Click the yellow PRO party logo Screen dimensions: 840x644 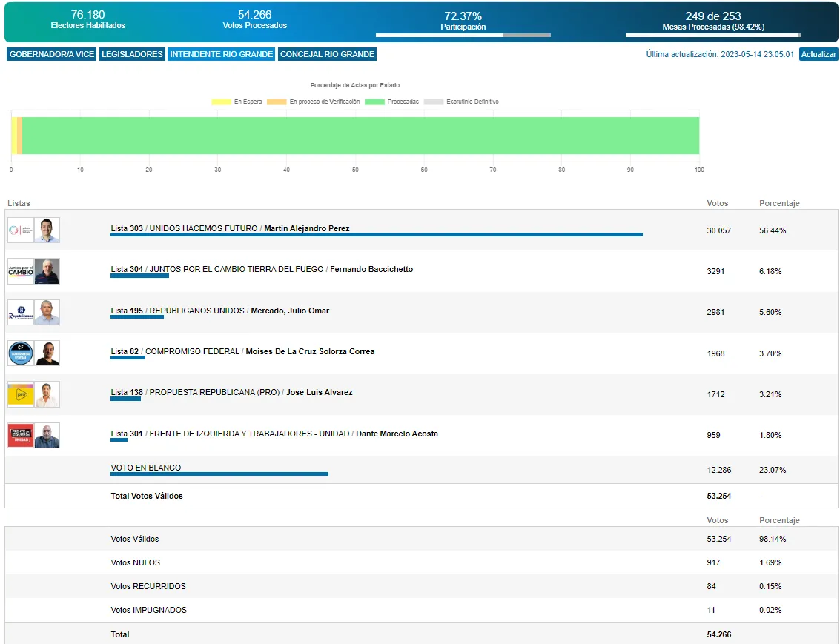(21, 394)
